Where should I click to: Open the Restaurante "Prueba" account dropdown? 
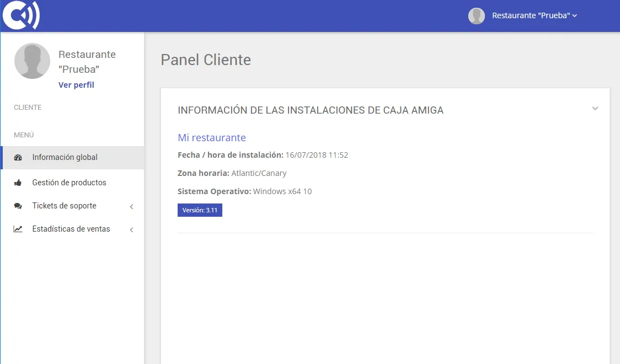pos(534,15)
